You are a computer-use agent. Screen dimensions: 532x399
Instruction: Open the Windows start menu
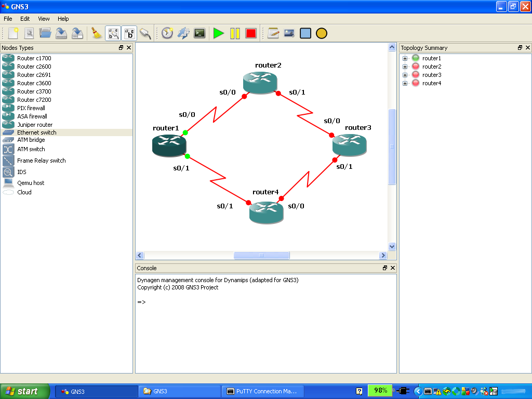(25, 392)
